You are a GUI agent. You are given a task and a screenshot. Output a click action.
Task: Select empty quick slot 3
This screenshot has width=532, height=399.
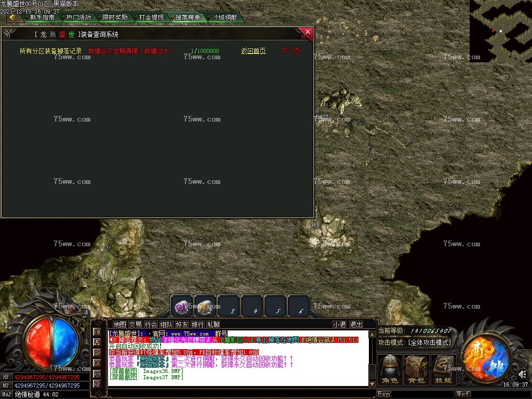click(229, 307)
